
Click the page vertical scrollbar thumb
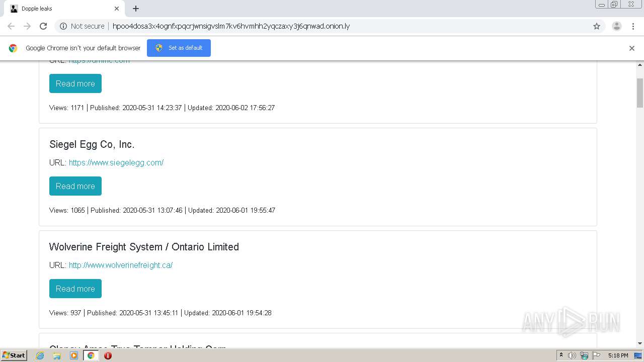[640, 93]
